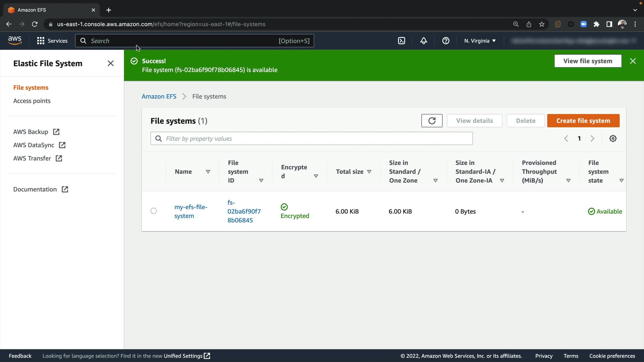Open the Services grid menu
This screenshot has height=362, width=644.
52,41
